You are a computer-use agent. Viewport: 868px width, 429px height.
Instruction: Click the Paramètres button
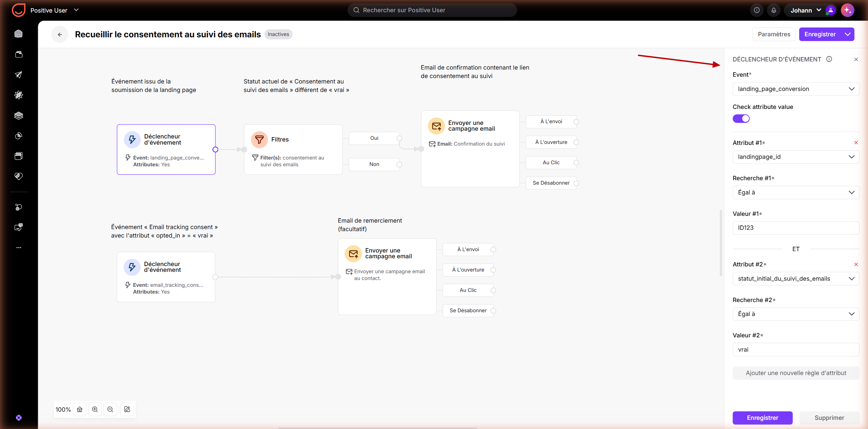click(x=774, y=34)
